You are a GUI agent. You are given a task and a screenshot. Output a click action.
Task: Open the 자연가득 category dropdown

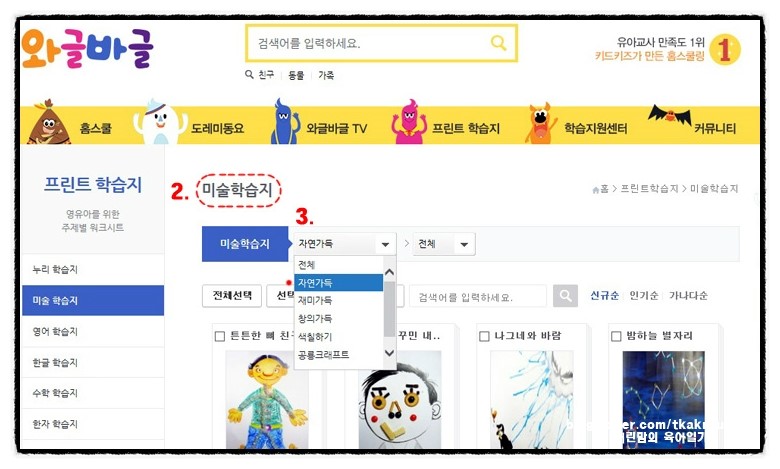click(345, 244)
